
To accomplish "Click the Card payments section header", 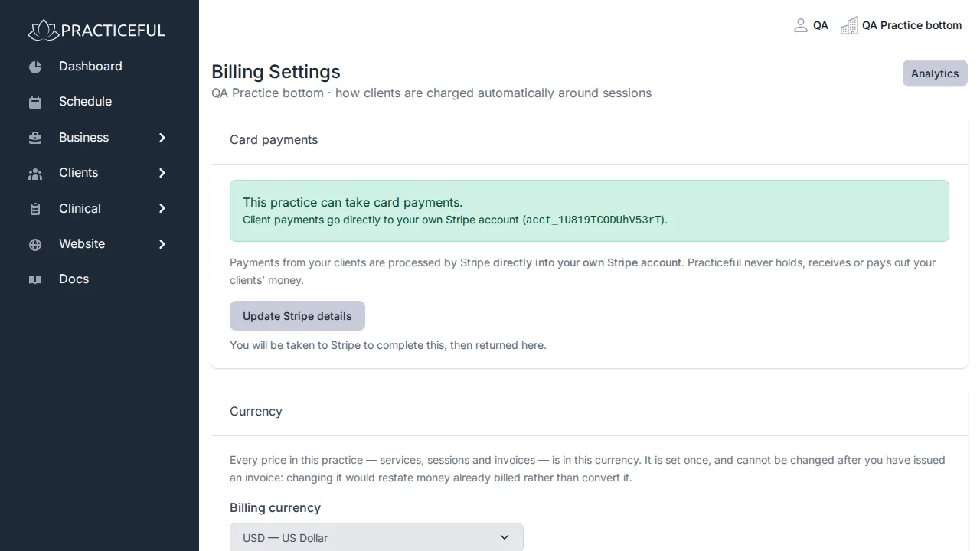I will click(273, 139).
